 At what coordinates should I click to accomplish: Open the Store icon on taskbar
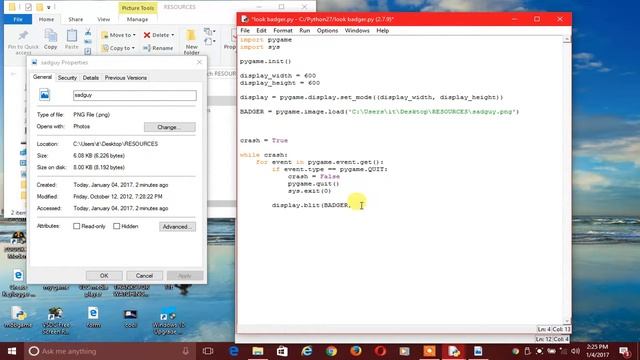(282, 351)
